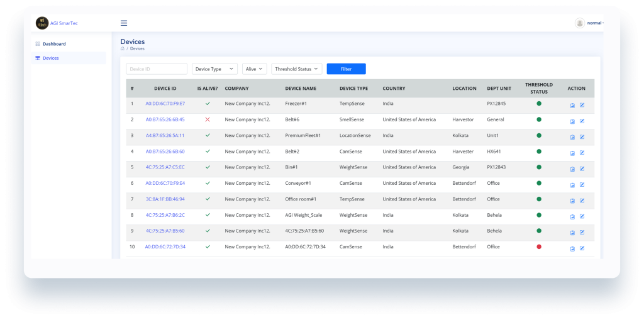
Task: Go to Dashboard in sidebar
Action: (x=54, y=44)
